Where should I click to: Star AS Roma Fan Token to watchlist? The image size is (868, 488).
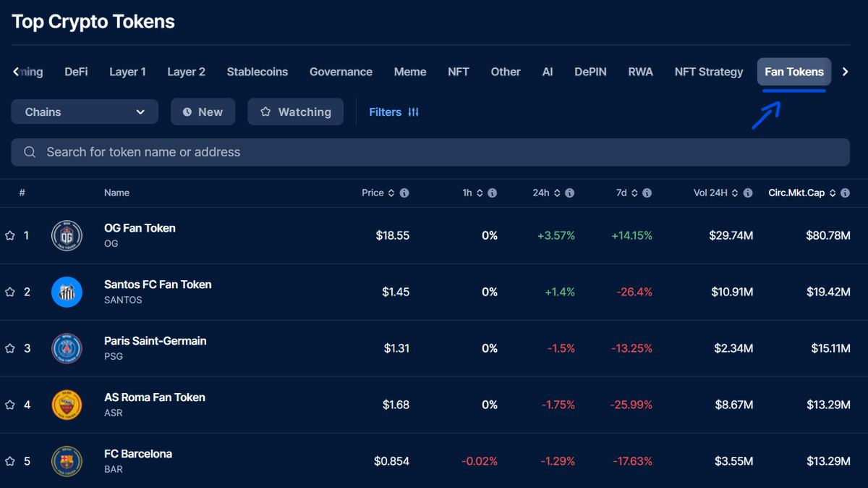(x=10, y=405)
